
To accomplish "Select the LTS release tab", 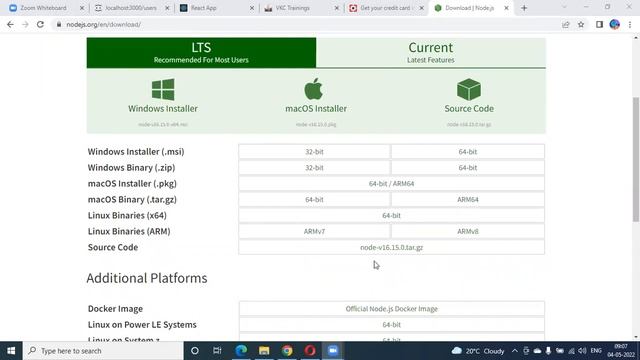I will coord(201,53).
